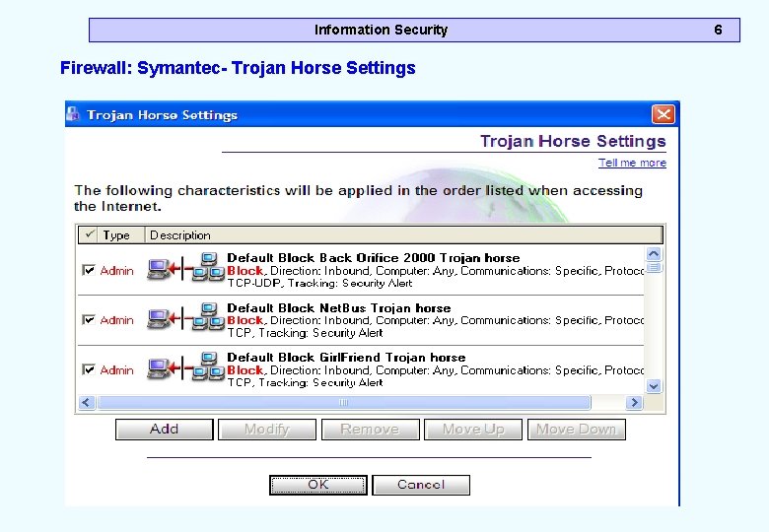Select the Default Block Back Orifice 2000 rule title

click(x=374, y=258)
